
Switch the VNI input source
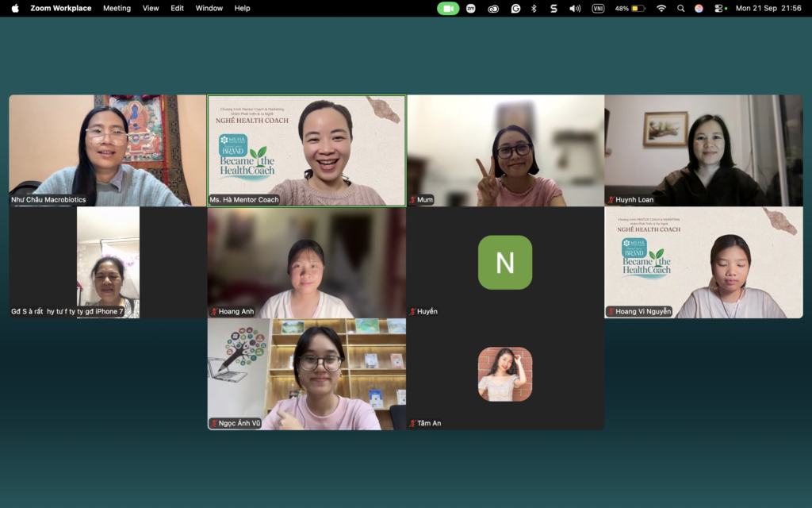(x=598, y=8)
